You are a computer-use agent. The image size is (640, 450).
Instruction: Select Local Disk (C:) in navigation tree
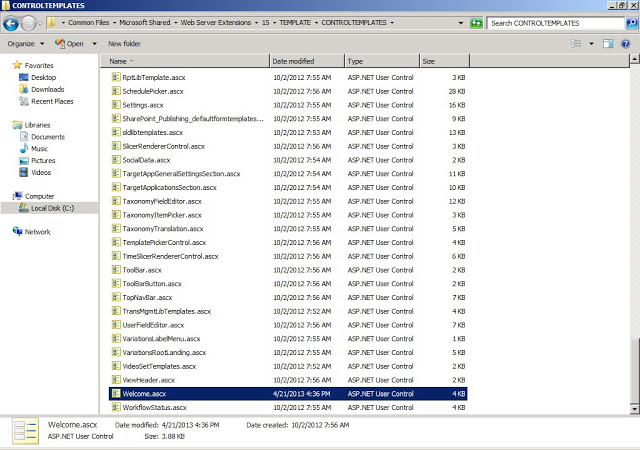coord(50,208)
